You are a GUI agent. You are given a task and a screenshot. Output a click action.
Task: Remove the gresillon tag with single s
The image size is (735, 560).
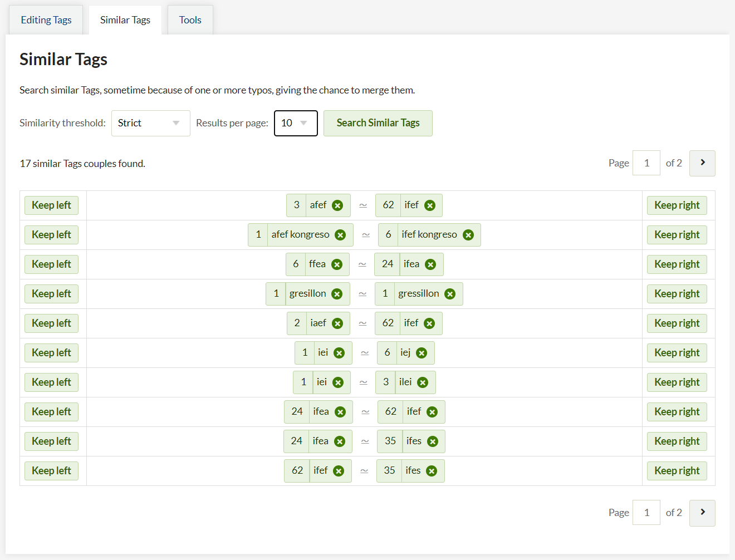click(x=337, y=294)
